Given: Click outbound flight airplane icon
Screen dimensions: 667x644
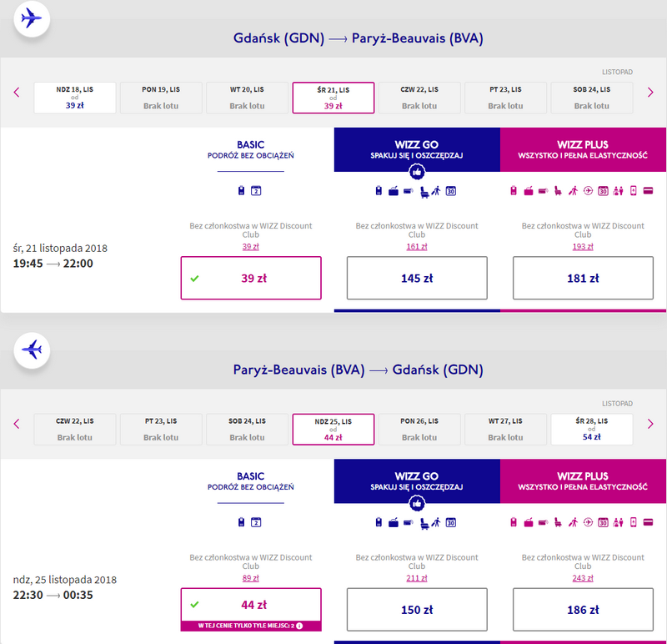Looking at the screenshot, I should click(x=32, y=18).
